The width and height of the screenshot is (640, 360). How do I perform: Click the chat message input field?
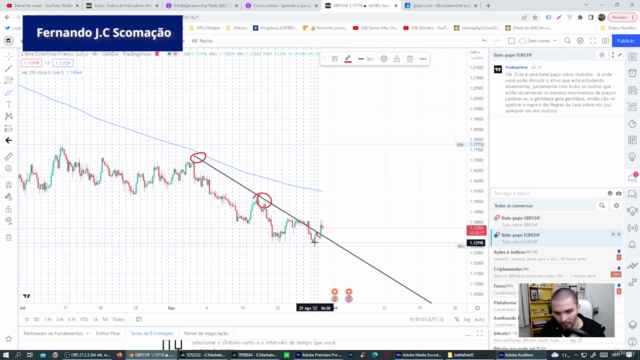(x=549, y=193)
